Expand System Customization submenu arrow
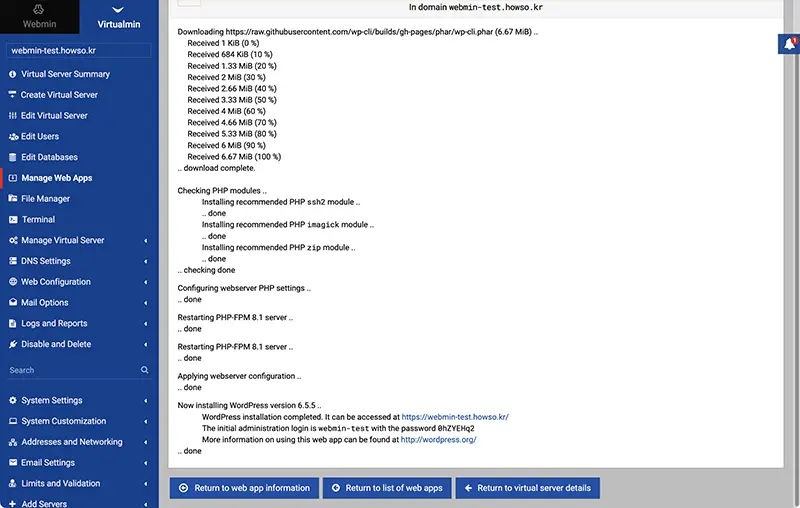The height and width of the screenshot is (508, 800). pyautogui.click(x=146, y=421)
